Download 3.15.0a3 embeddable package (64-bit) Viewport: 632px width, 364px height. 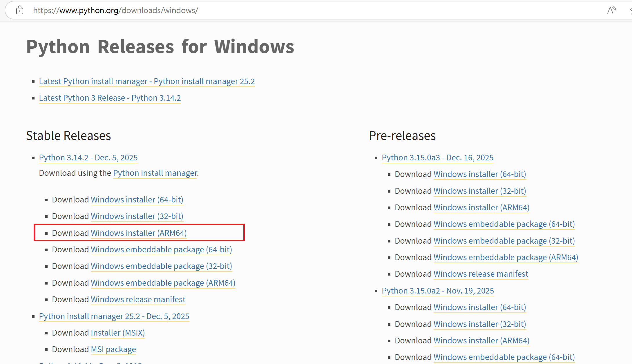[504, 224]
